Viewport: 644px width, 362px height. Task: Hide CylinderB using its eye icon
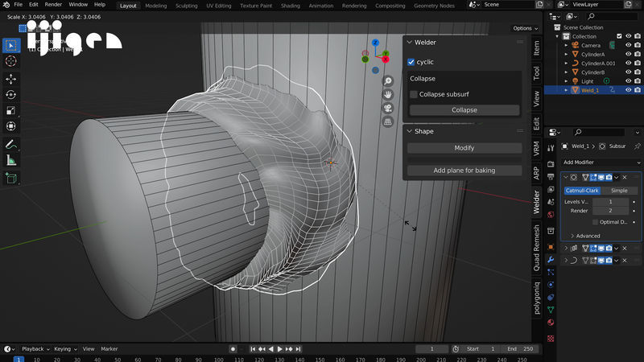pos(628,72)
